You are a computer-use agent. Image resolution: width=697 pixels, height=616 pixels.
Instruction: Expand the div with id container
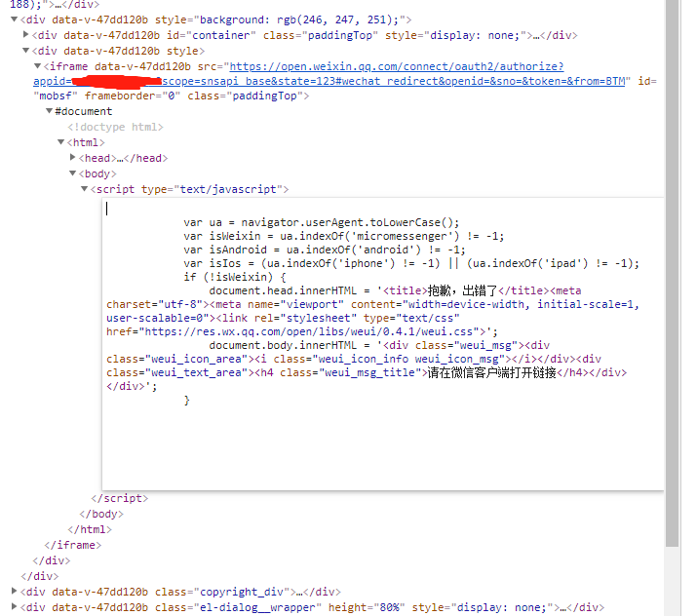click(x=25, y=34)
